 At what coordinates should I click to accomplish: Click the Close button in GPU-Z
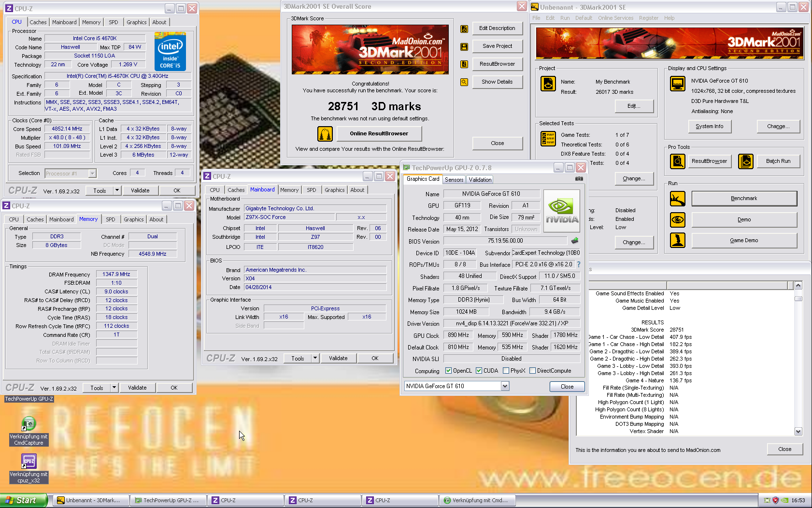pos(567,387)
